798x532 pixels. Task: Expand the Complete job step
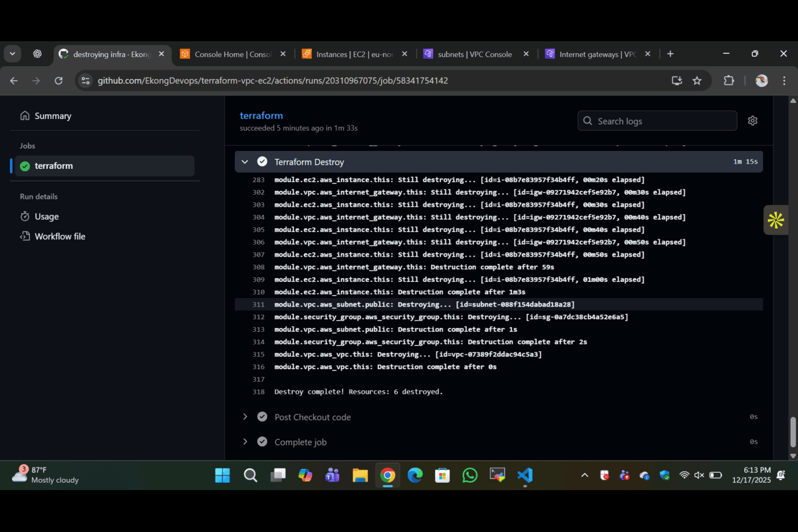point(245,442)
